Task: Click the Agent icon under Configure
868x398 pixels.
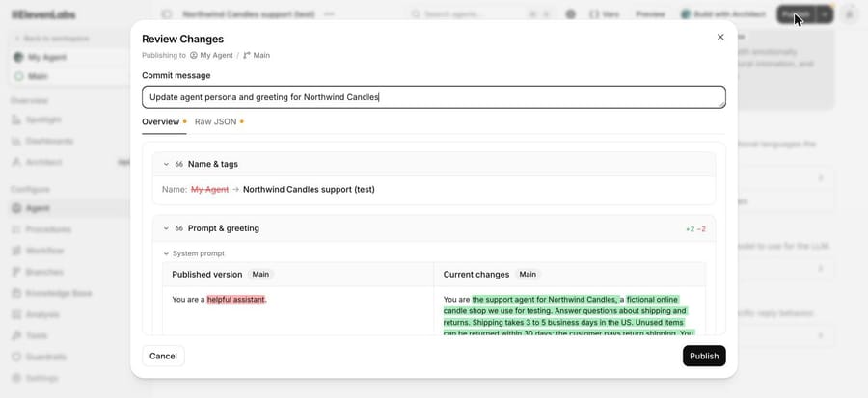Action: click(x=16, y=208)
